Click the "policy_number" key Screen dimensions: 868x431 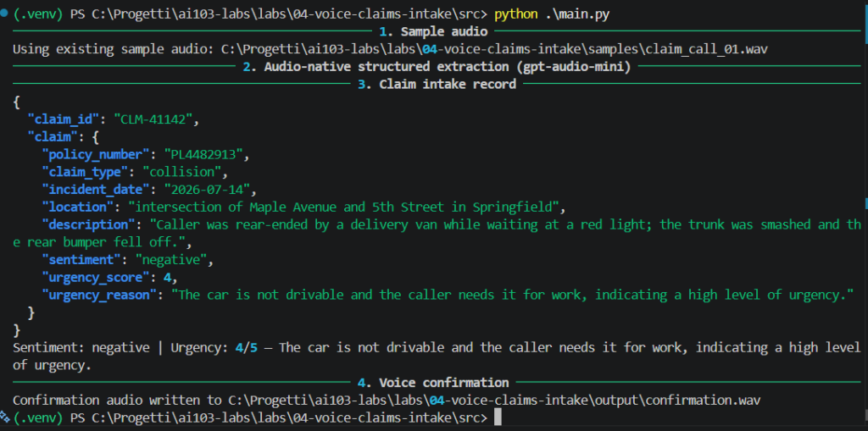pos(98,154)
